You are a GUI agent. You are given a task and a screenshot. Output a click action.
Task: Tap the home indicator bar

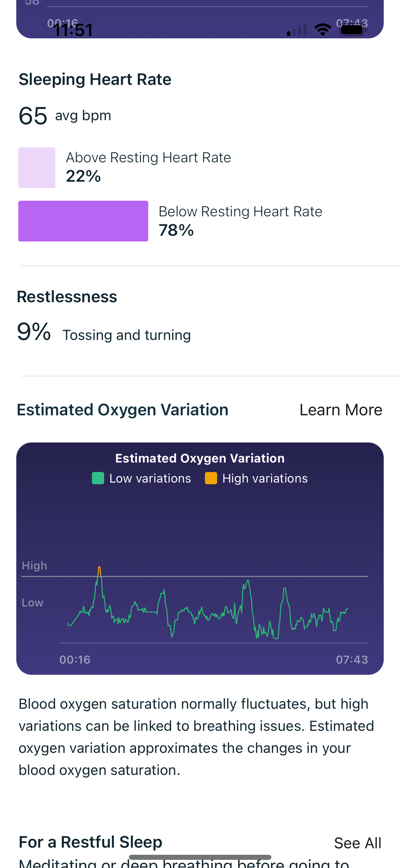coord(200,857)
